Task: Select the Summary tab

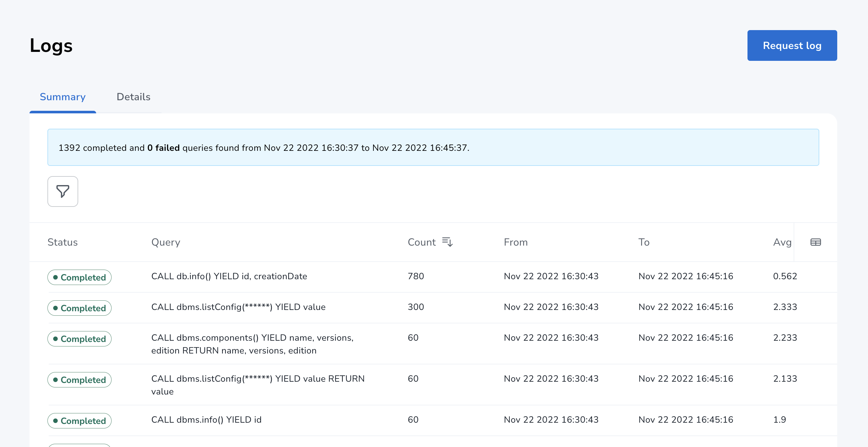Action: (63, 97)
